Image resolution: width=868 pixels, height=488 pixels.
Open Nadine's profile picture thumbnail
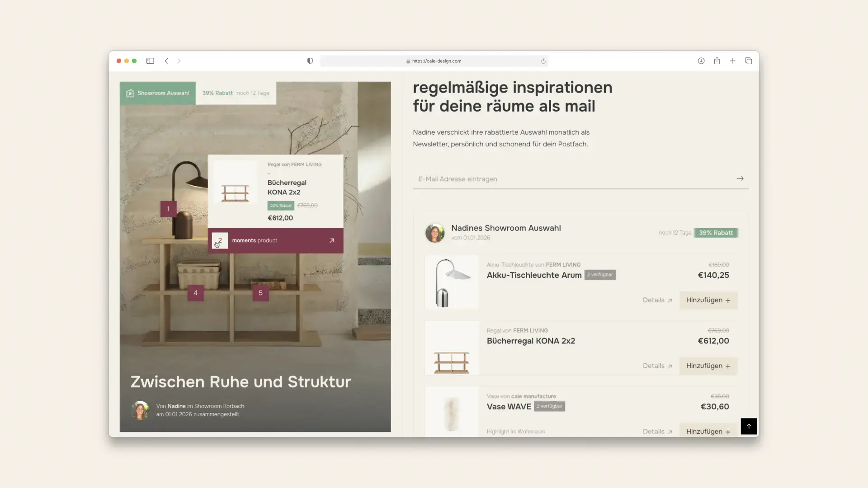pos(435,233)
